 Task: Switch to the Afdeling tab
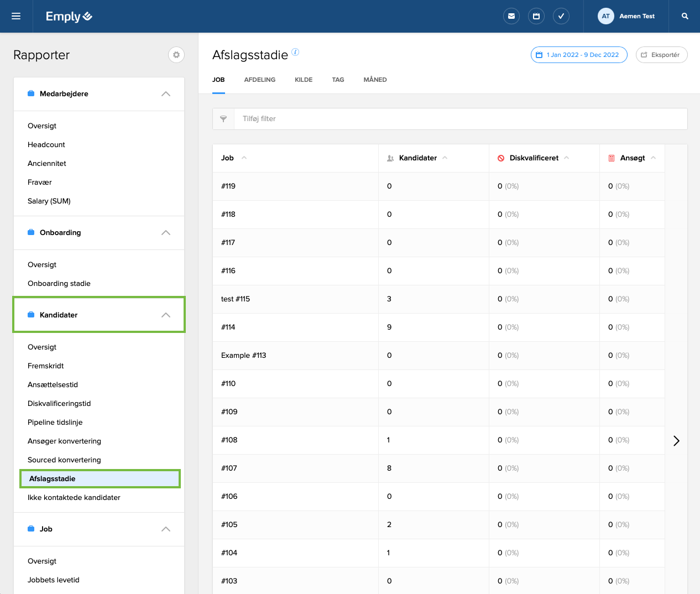coord(259,80)
